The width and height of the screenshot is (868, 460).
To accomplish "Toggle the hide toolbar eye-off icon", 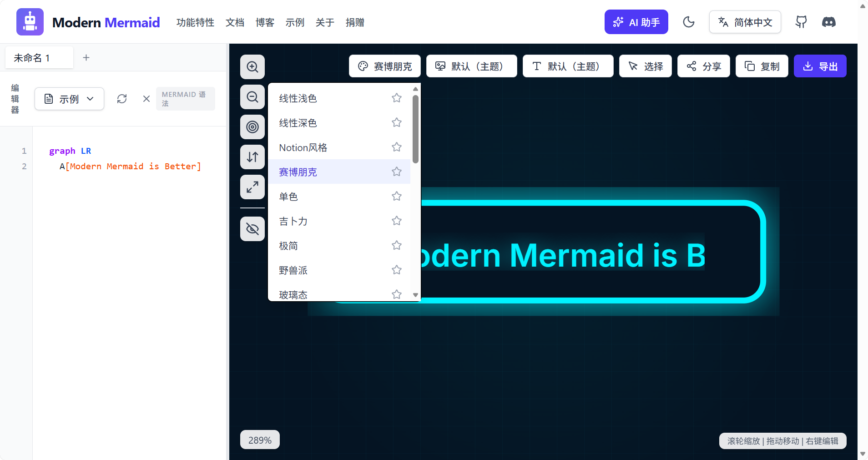I will click(252, 228).
